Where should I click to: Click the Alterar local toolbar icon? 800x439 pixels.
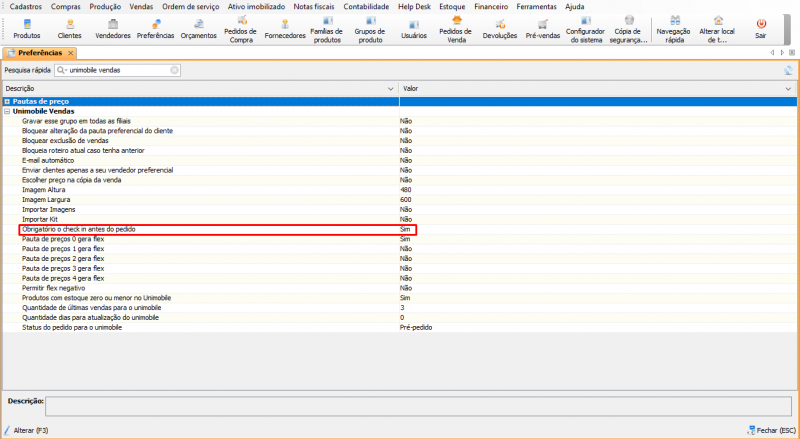717,29
